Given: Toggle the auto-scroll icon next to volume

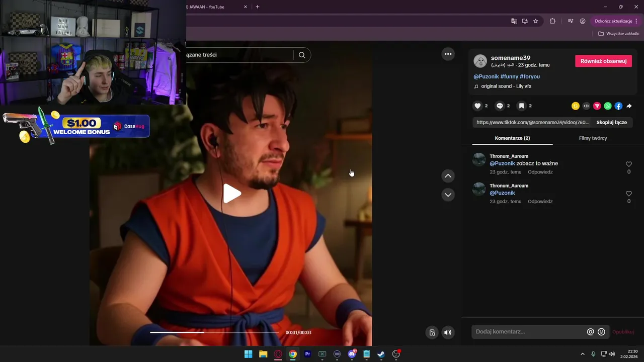Looking at the screenshot, I should pyautogui.click(x=432, y=332).
